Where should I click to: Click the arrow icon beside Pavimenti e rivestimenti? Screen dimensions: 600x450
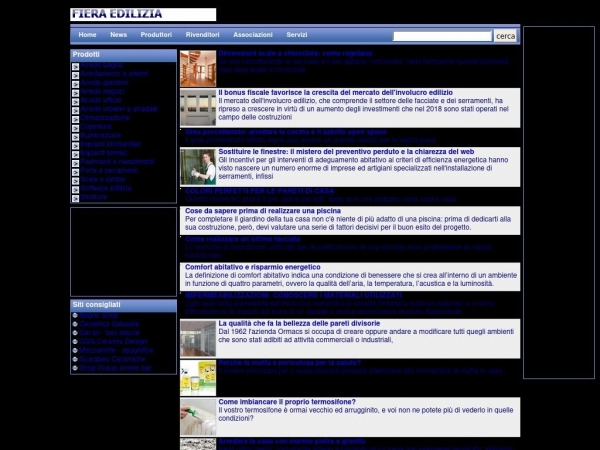[x=75, y=163]
